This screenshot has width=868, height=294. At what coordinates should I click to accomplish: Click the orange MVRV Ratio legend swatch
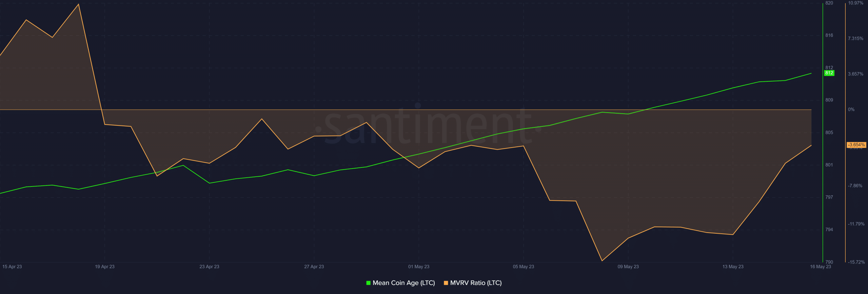[x=446, y=283]
